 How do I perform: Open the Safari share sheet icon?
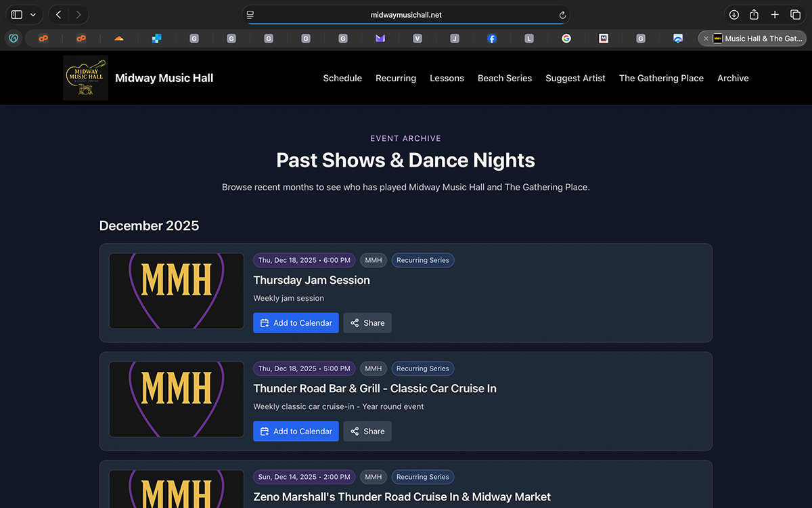click(x=754, y=14)
